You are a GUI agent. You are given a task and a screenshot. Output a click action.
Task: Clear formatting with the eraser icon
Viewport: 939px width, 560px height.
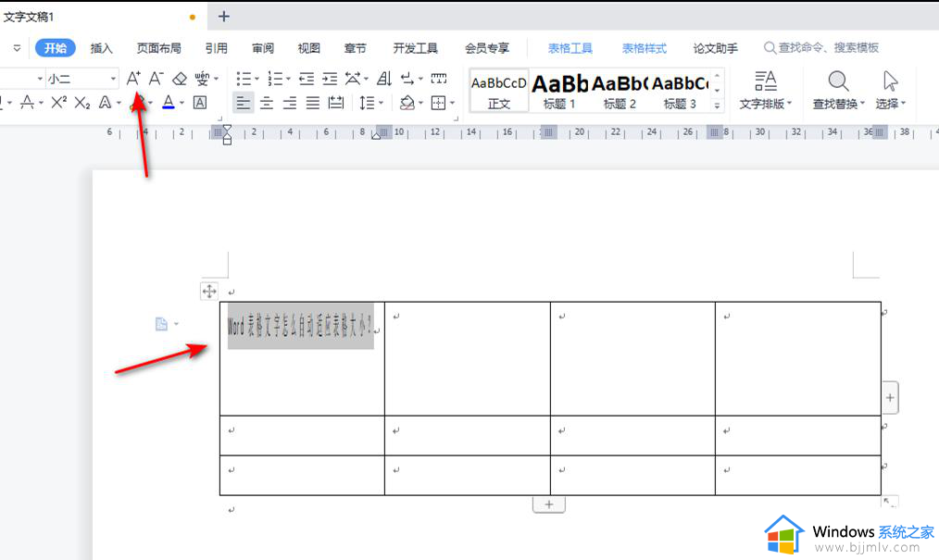point(179,79)
